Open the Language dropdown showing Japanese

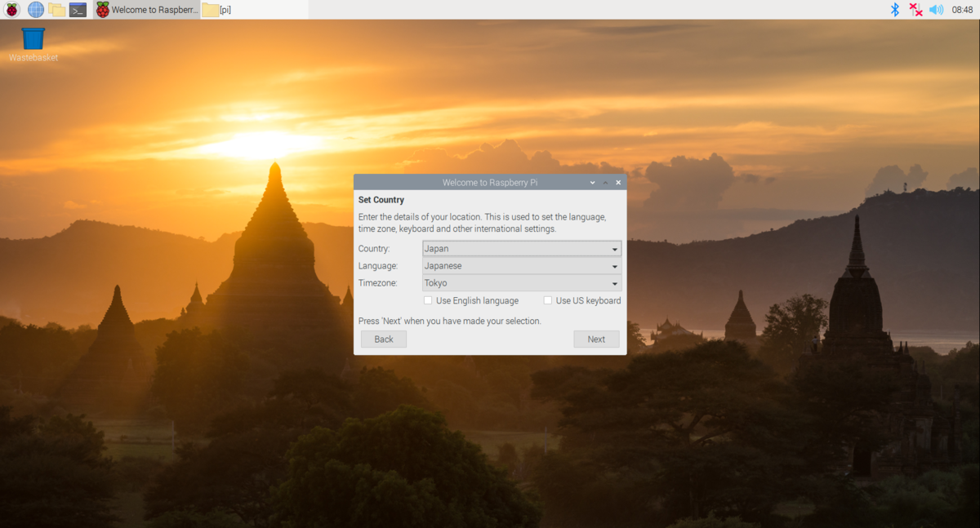point(522,266)
